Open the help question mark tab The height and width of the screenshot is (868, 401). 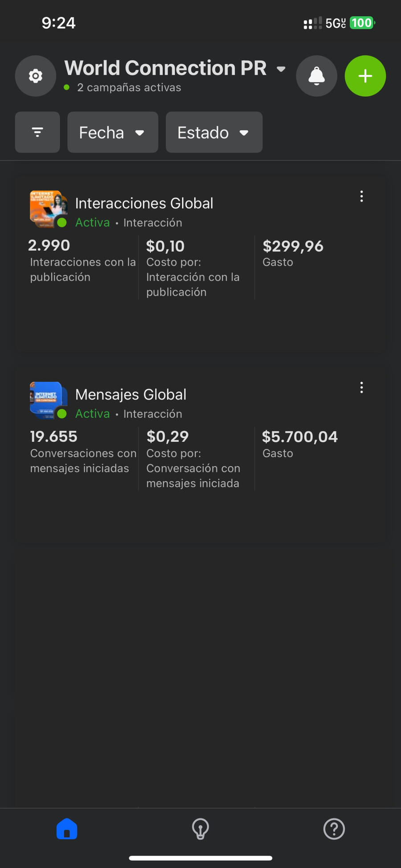334,829
